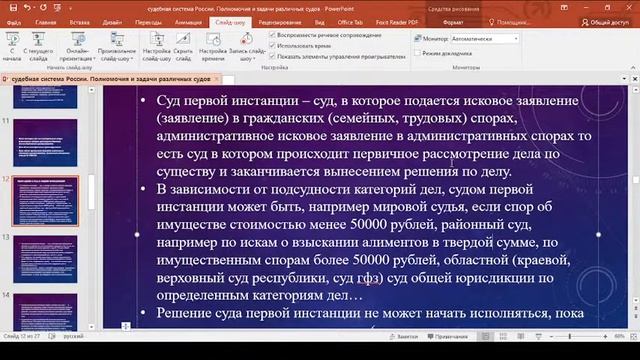This screenshot has height=360, width=640.
Task: Open the Формат drawing tools tab
Action: [453, 22]
